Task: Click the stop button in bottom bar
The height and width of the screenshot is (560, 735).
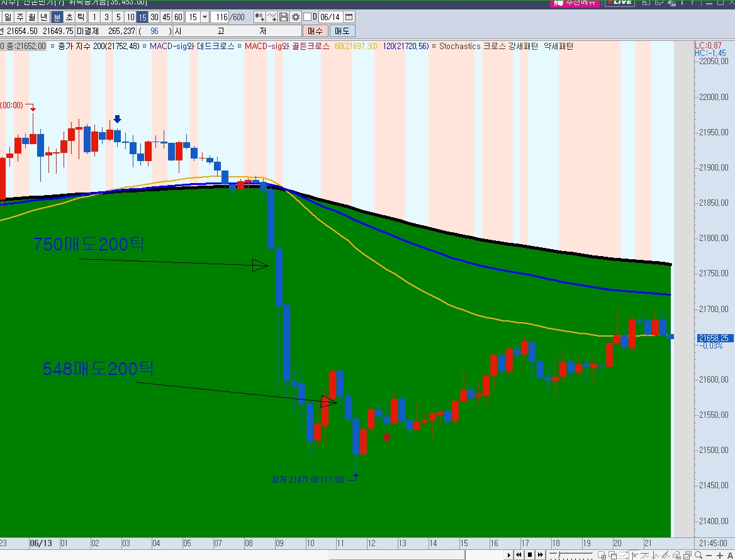Action: 530,555
